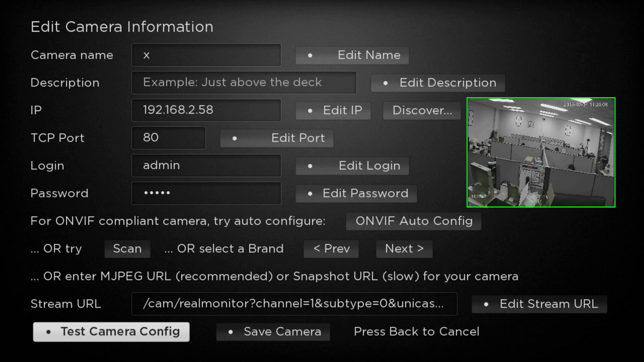The image size is (644, 362).
Task: Click the Scan button
Action: point(127,249)
